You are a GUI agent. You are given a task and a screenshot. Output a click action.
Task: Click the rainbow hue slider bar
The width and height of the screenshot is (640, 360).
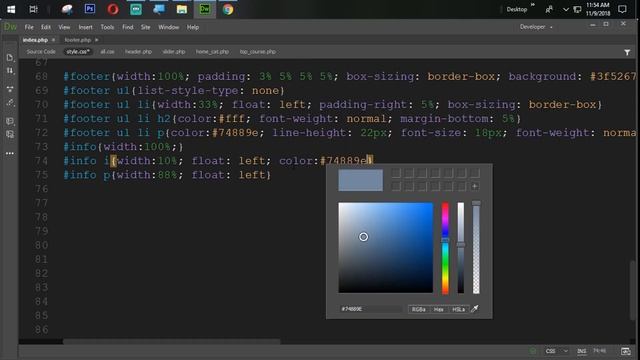(445, 248)
